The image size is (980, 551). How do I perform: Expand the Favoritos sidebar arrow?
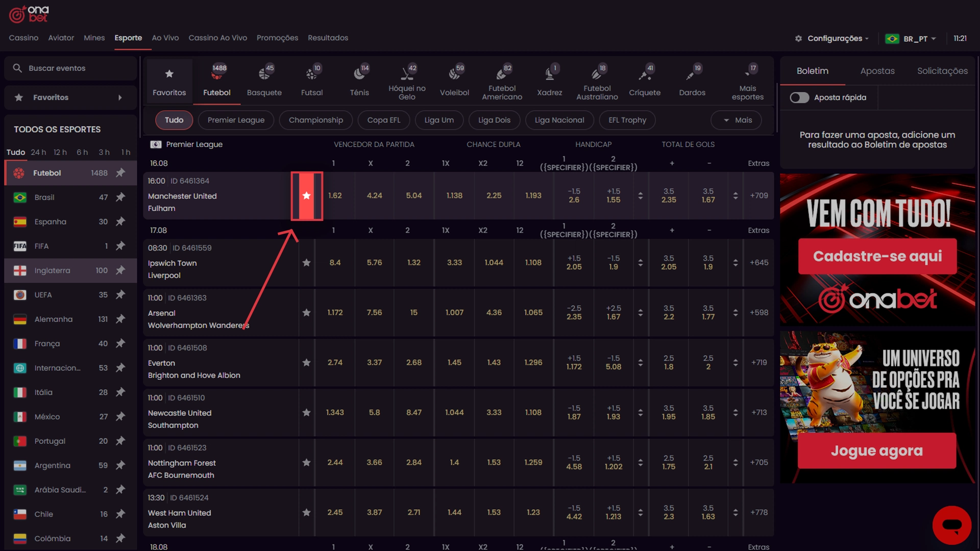(x=120, y=97)
